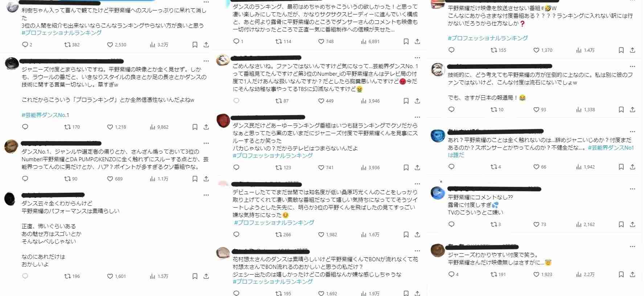This screenshot has height=296, width=644.
Task: Open more options on 技術的に tweet
Action: [632, 66]
